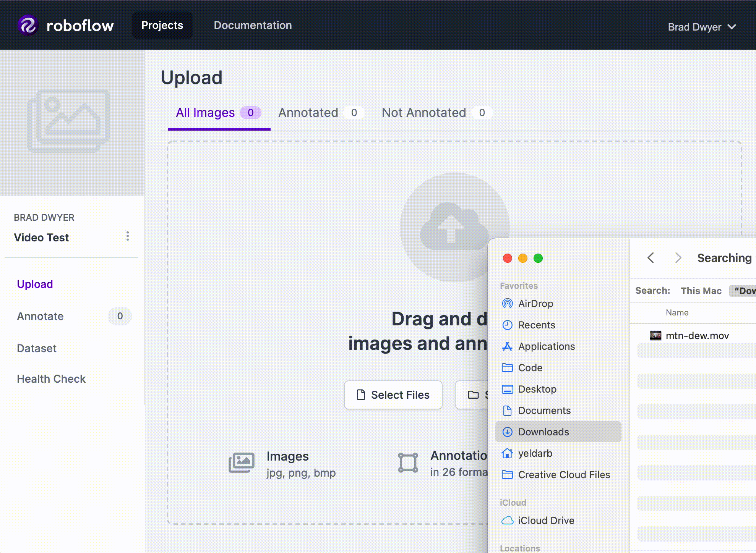Navigate back in the file dialog
The height and width of the screenshot is (553, 756).
(x=651, y=258)
